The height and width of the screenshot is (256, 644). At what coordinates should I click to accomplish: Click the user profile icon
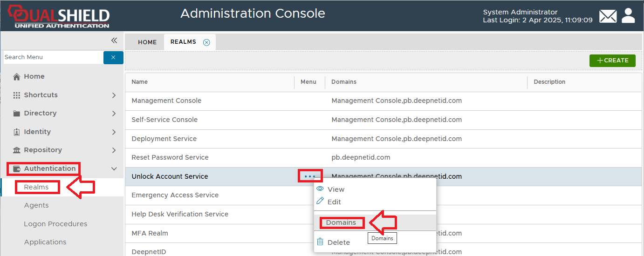pos(628,15)
